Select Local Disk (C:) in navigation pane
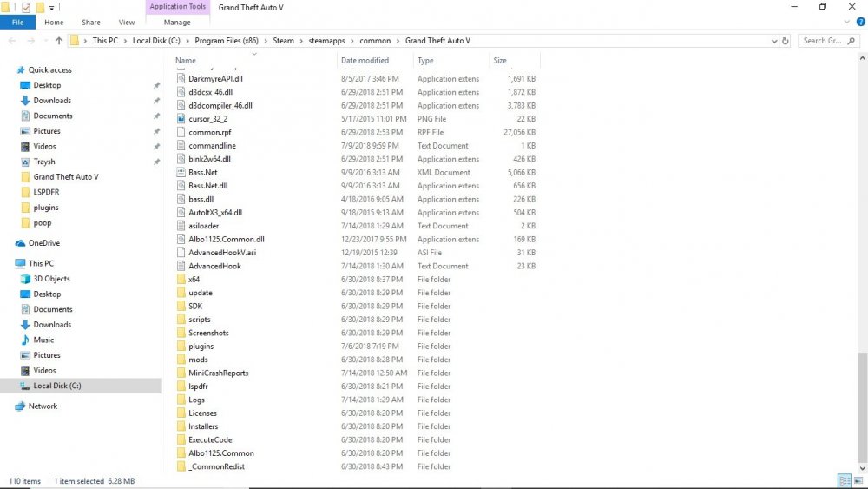868x489 pixels. 57,386
